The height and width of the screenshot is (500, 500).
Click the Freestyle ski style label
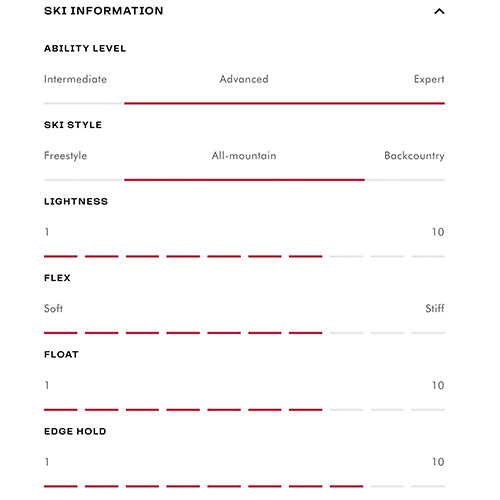click(x=66, y=156)
